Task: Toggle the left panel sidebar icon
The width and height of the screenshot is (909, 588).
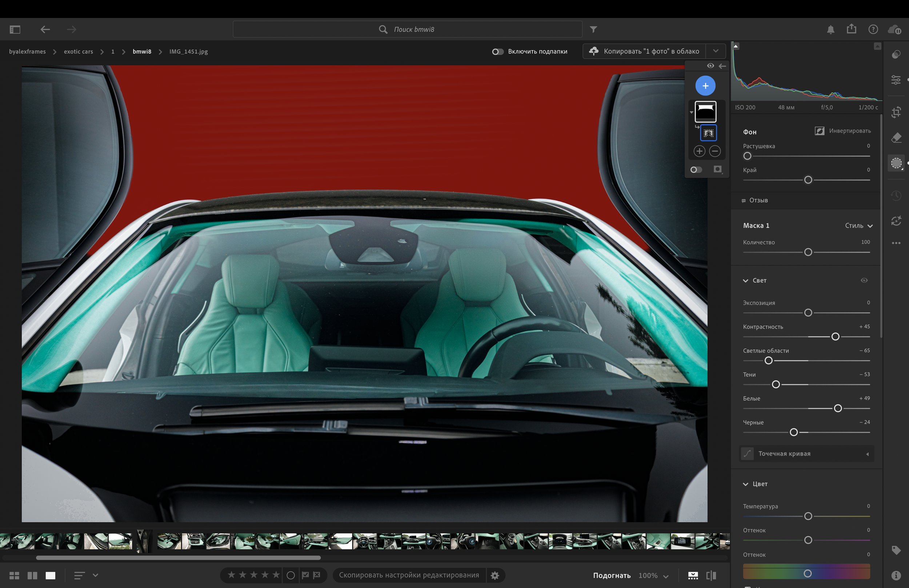Action: point(15,29)
